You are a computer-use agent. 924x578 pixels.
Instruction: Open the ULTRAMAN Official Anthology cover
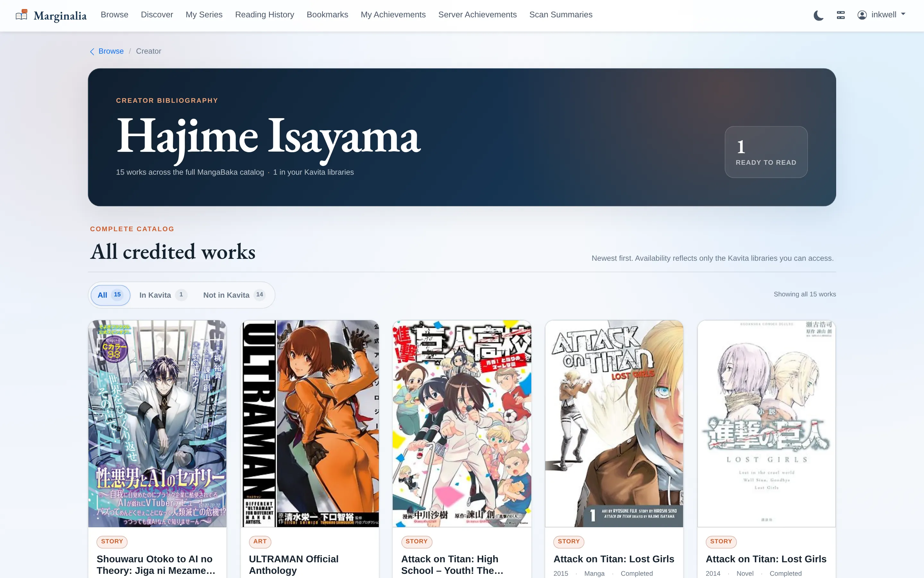tap(310, 424)
